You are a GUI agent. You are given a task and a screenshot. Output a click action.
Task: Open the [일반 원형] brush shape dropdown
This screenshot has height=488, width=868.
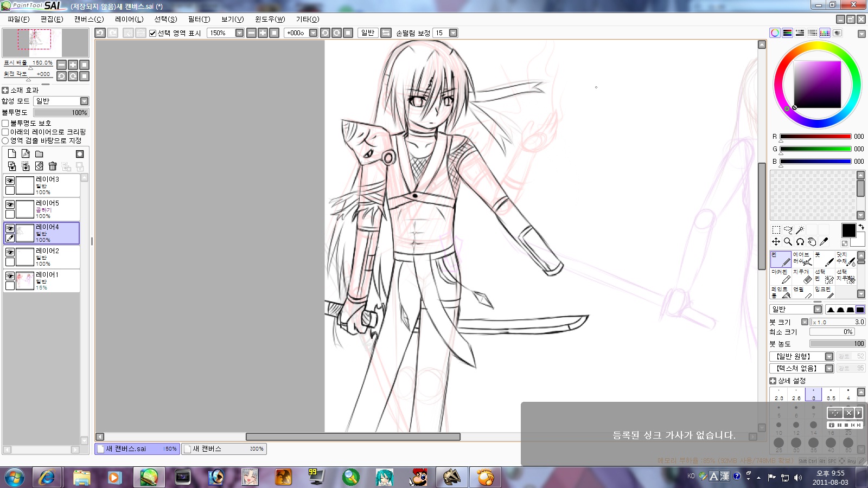829,356
